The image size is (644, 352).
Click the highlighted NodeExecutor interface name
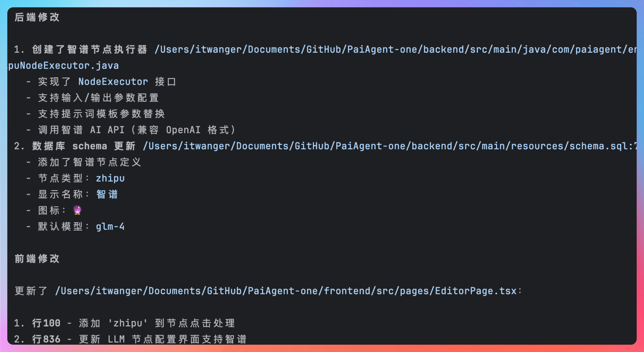click(113, 82)
